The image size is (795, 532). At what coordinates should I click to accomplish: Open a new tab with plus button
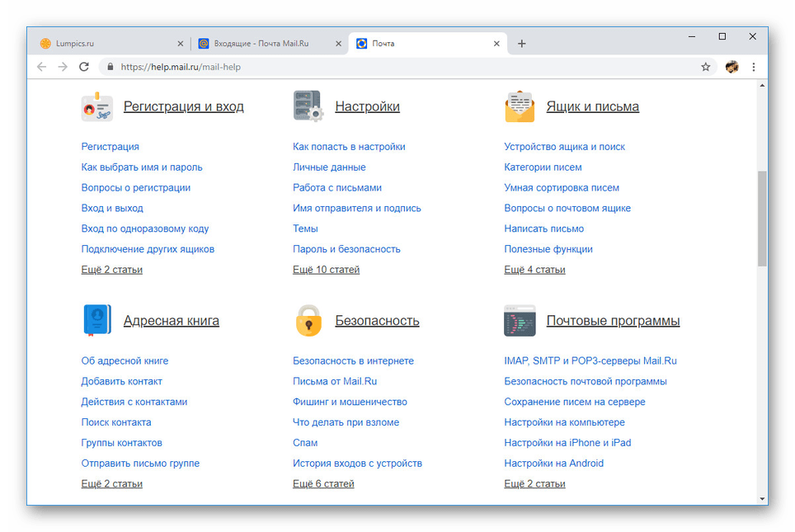pos(521,44)
